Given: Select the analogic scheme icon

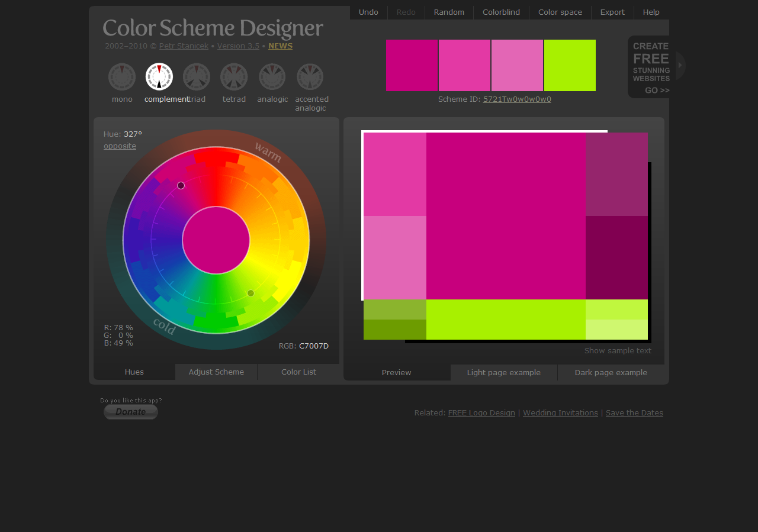Looking at the screenshot, I should coord(272,77).
